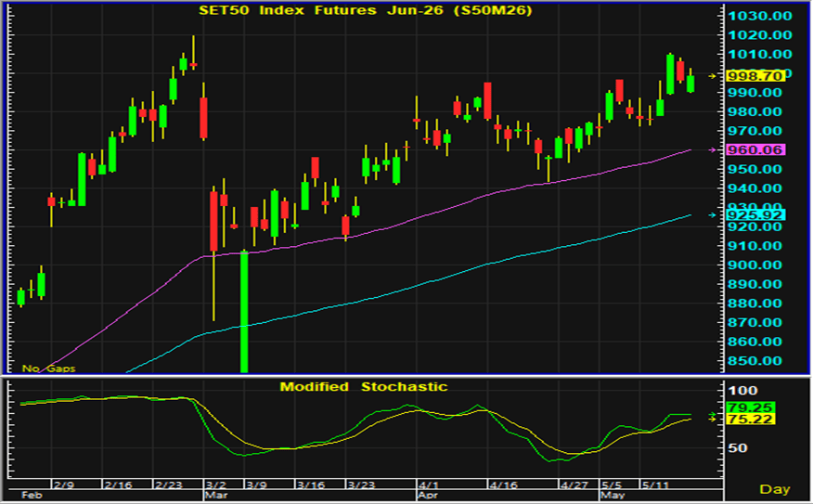Click the 4/27 date marker on the time axis
This screenshot has width=813, height=504.
point(574,485)
